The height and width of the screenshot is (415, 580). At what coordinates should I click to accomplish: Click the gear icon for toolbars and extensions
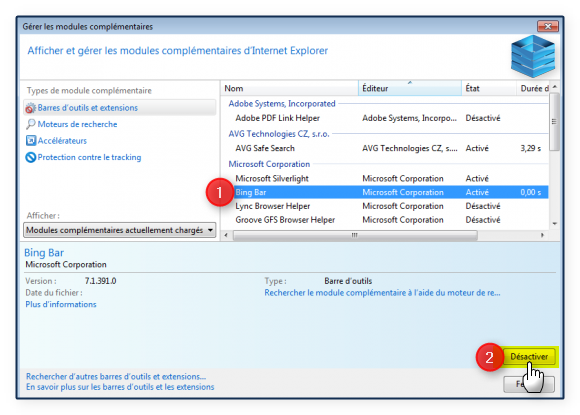31,108
